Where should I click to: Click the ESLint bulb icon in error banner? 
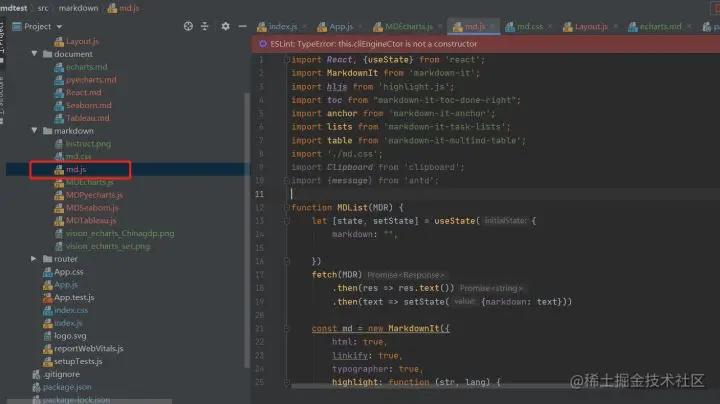click(x=263, y=44)
